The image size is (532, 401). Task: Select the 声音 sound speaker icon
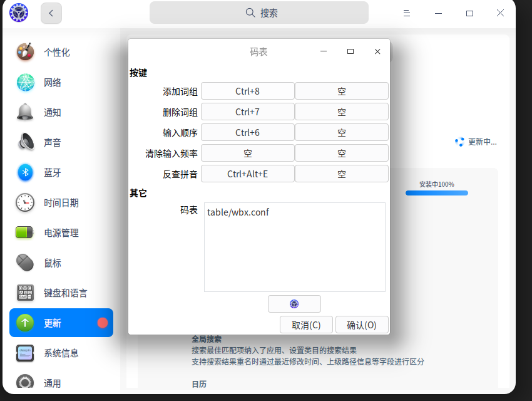[24, 142]
